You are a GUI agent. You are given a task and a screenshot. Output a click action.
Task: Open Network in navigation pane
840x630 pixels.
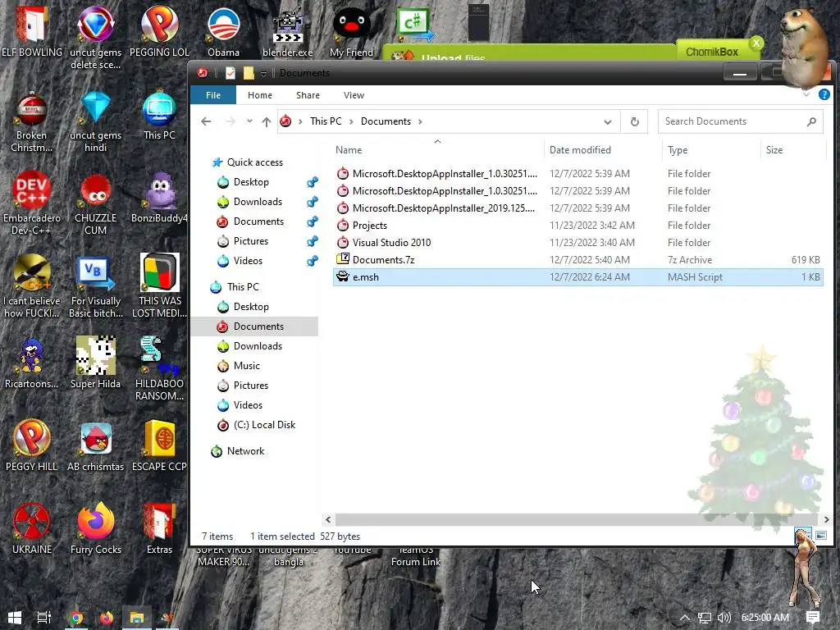point(245,451)
